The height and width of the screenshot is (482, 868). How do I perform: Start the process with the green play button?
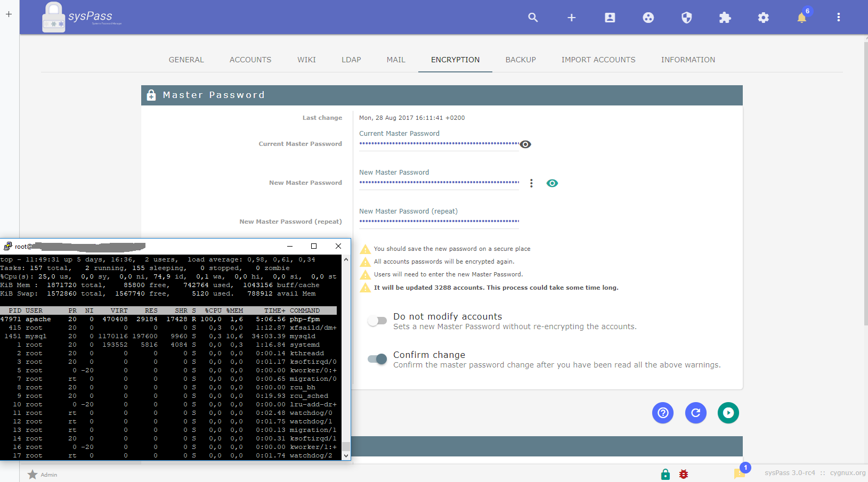coord(728,413)
